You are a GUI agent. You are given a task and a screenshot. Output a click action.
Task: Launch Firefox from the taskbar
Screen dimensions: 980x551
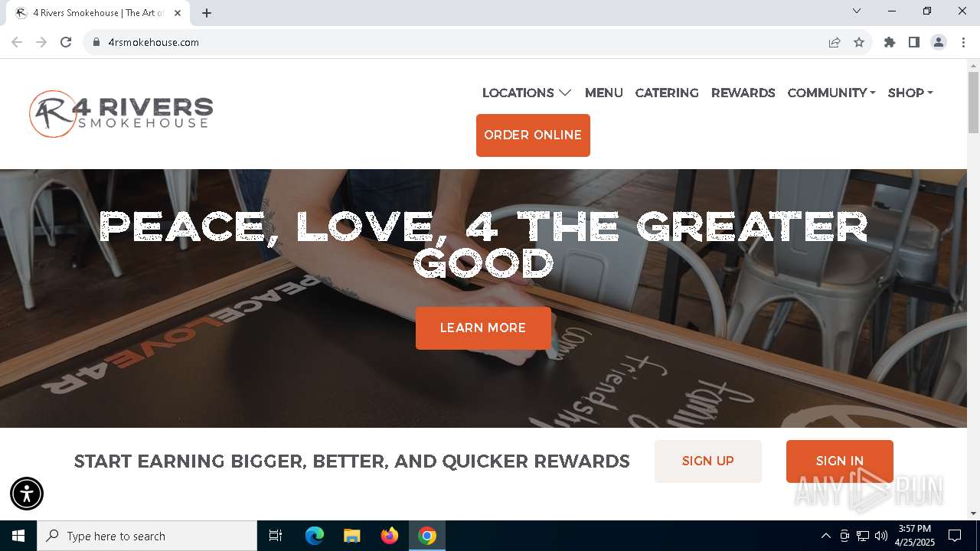390,536
